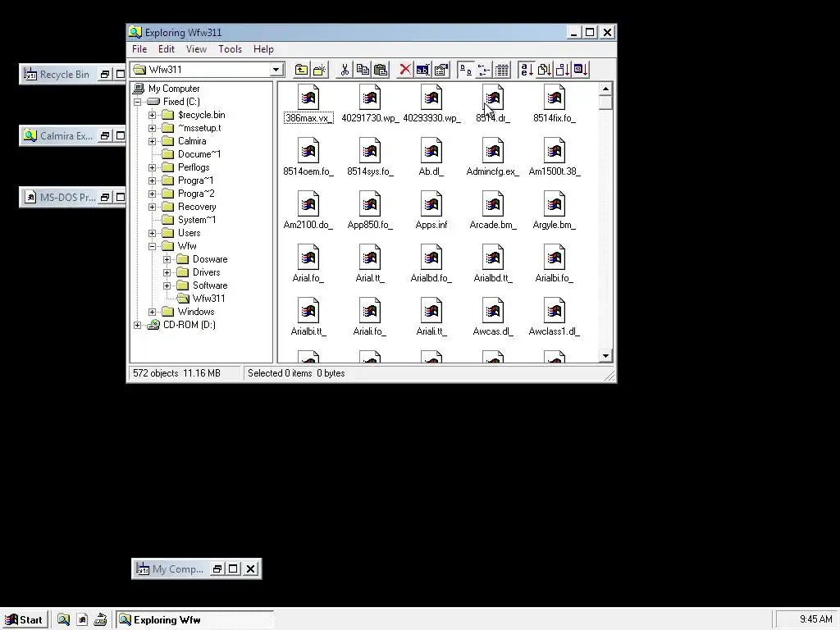Open the Tools menu

pyautogui.click(x=230, y=48)
